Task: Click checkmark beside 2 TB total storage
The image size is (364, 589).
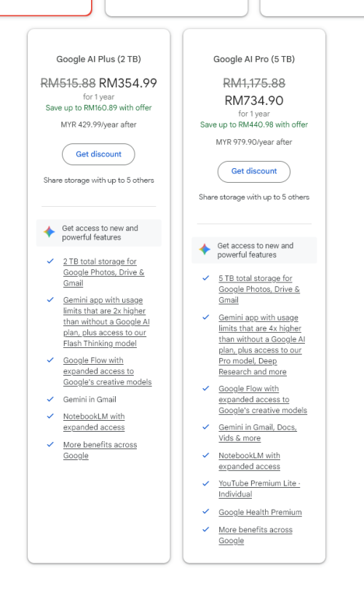Action: (x=50, y=261)
